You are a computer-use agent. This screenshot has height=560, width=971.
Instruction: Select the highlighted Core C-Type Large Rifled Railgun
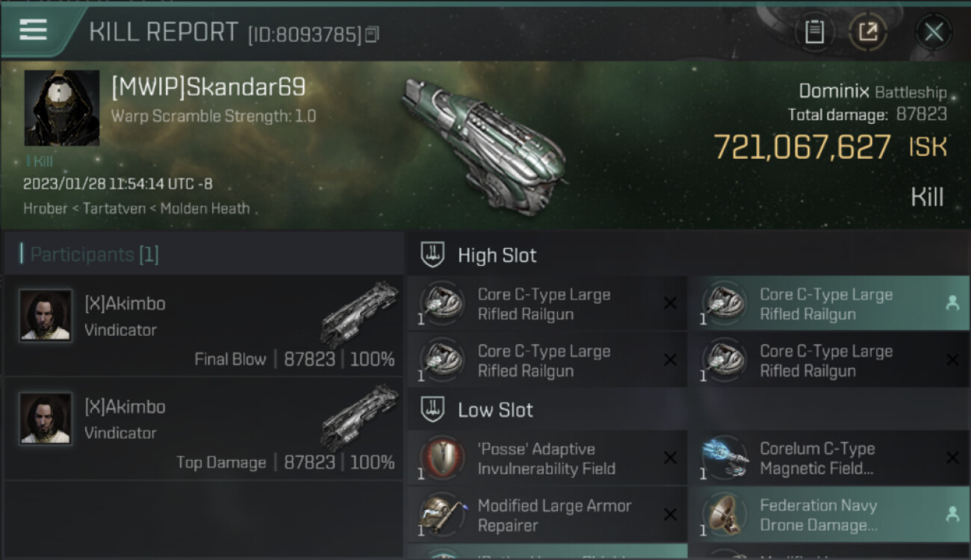(829, 304)
